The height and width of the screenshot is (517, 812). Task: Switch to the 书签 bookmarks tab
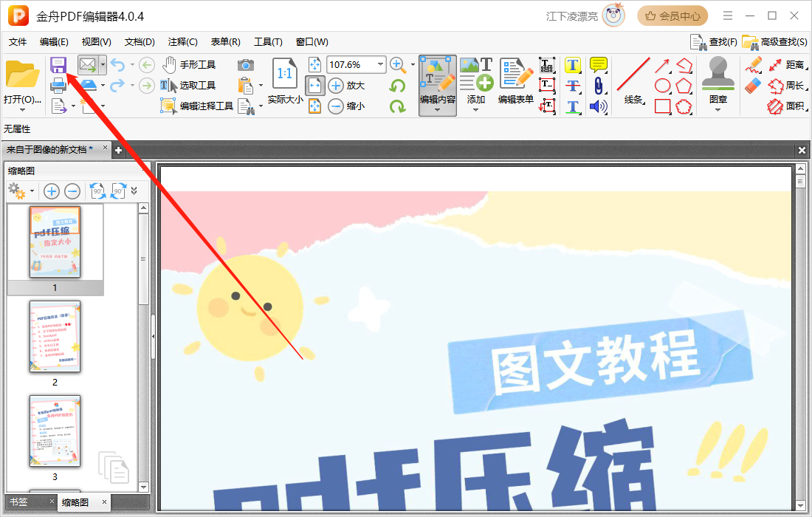[20, 501]
